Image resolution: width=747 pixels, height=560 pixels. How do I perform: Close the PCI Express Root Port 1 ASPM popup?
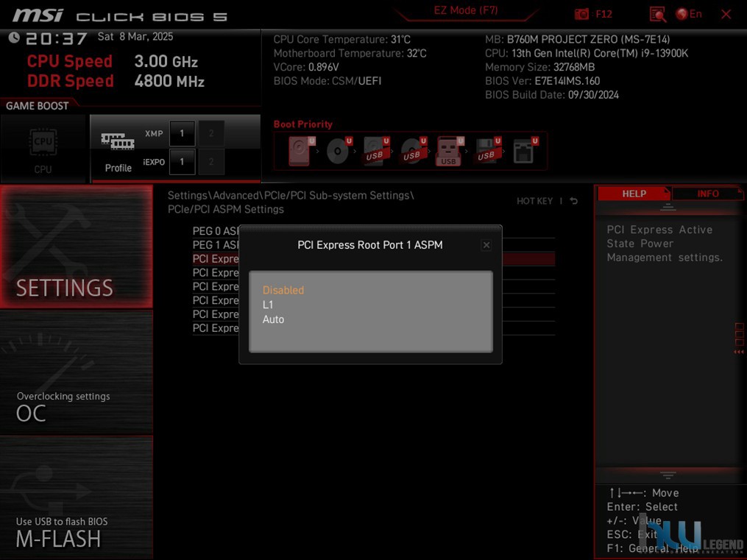486,245
